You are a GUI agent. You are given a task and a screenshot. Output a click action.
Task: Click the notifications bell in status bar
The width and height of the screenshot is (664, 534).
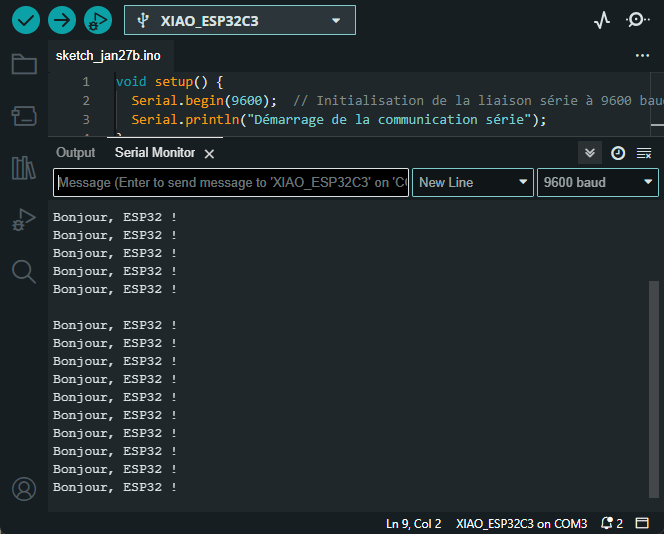[611, 523]
